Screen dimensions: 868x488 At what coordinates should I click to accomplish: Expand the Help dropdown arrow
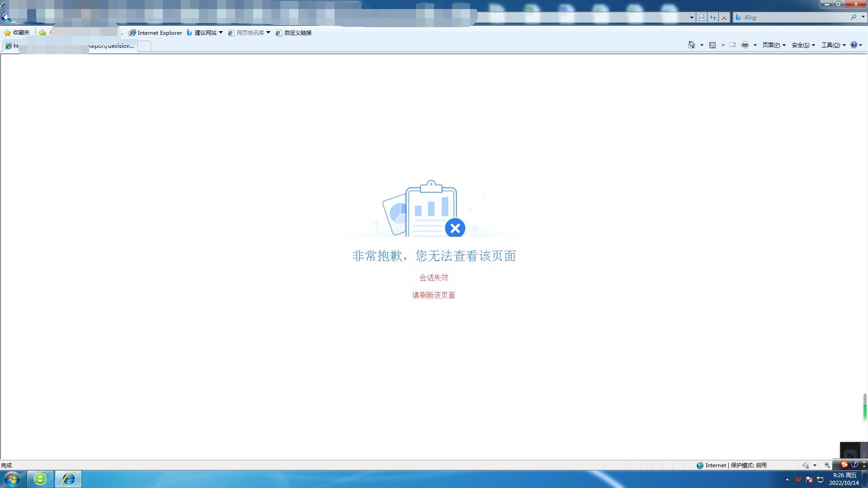tap(860, 45)
